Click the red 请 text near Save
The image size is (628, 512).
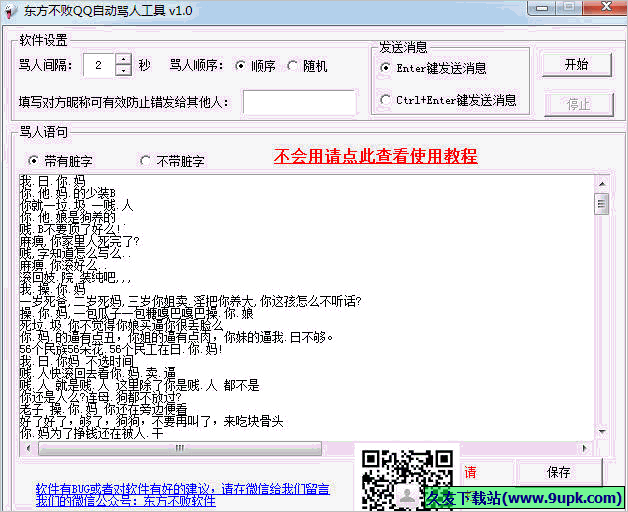pyautogui.click(x=470, y=472)
